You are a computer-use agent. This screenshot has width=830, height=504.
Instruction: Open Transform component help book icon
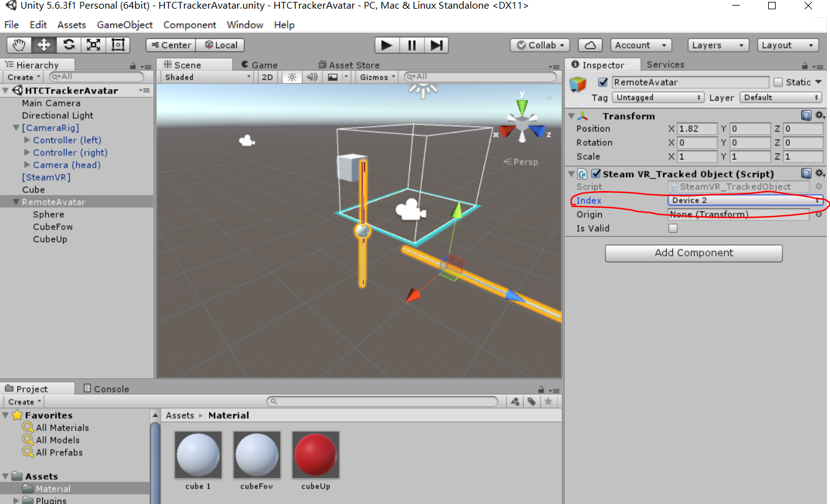point(806,116)
